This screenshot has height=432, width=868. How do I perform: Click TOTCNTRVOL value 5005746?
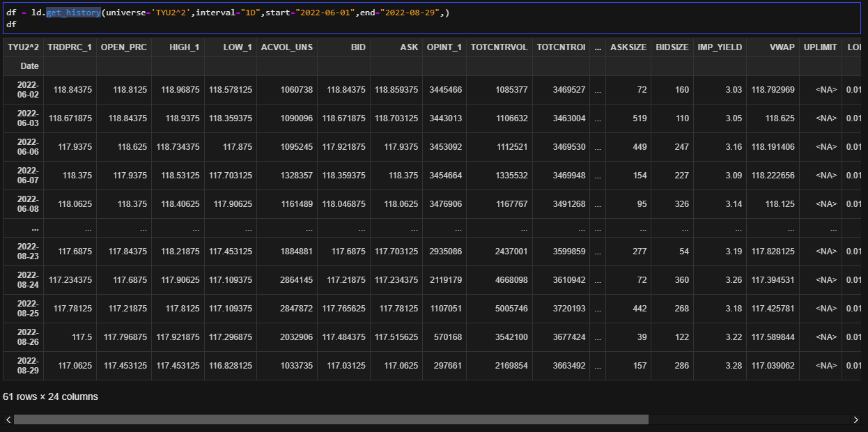pos(511,309)
